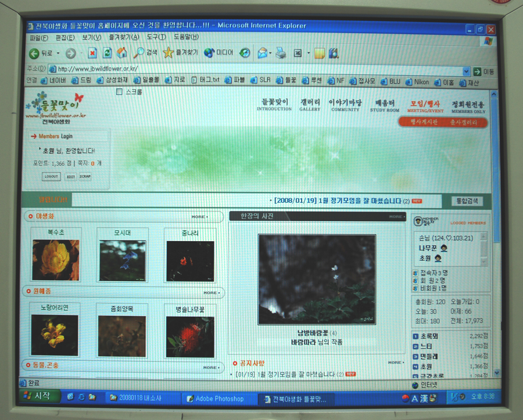Go to the home page icon
Screen dimensions: 523x420
(x=122, y=52)
